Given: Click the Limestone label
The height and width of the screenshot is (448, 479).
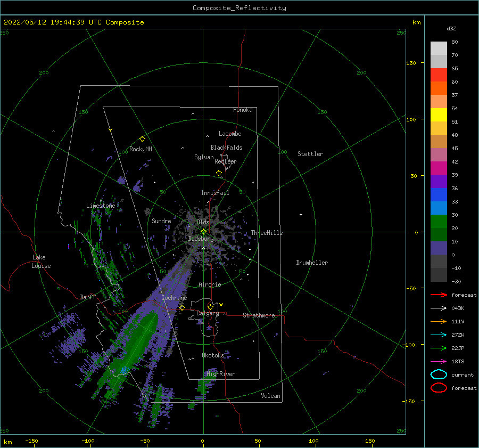Looking at the screenshot, I should [101, 206].
